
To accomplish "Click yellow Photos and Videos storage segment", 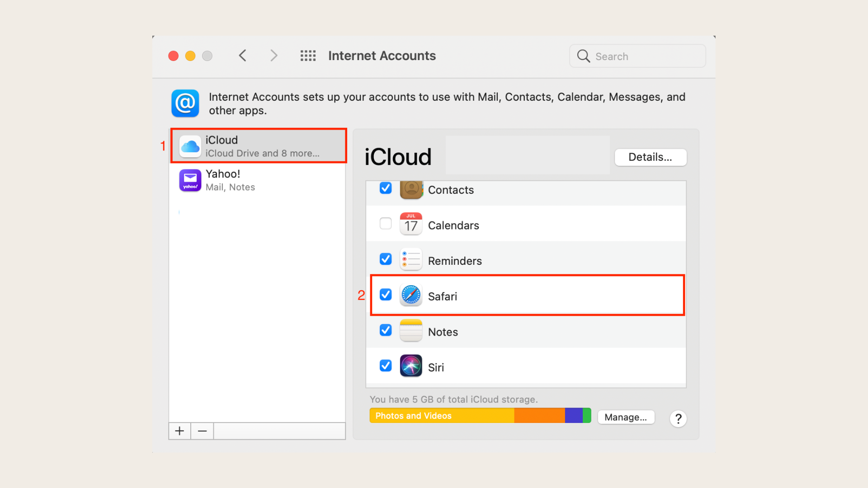I will point(442,416).
